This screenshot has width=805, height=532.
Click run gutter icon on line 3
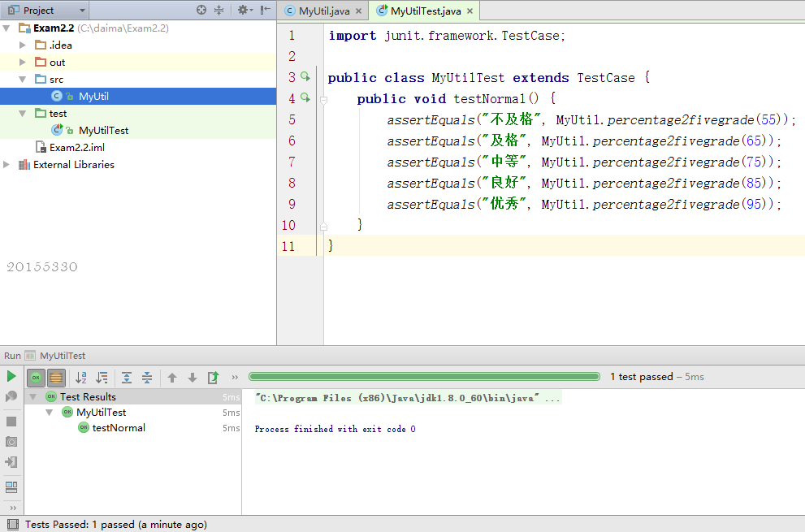click(x=305, y=76)
